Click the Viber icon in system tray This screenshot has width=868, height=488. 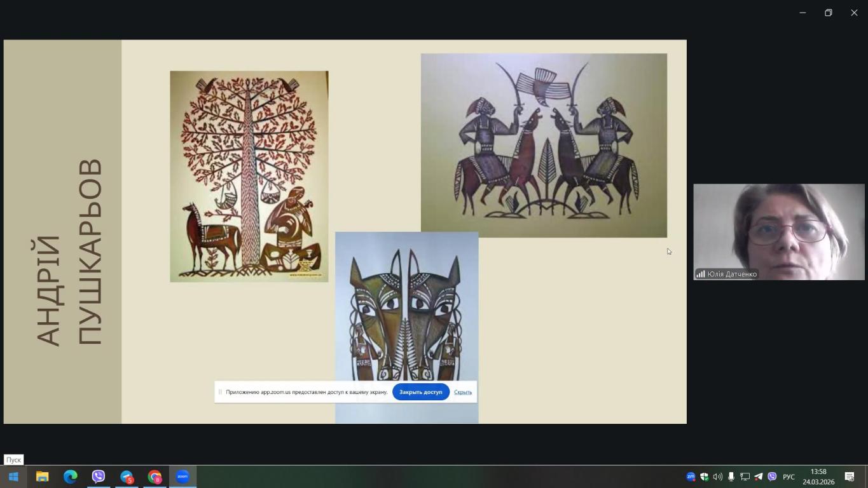click(x=772, y=477)
